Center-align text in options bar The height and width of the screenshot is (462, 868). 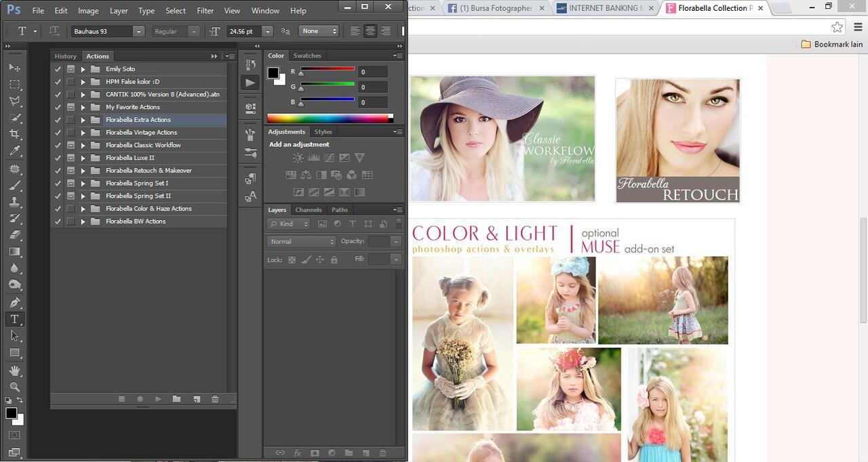pyautogui.click(x=370, y=31)
